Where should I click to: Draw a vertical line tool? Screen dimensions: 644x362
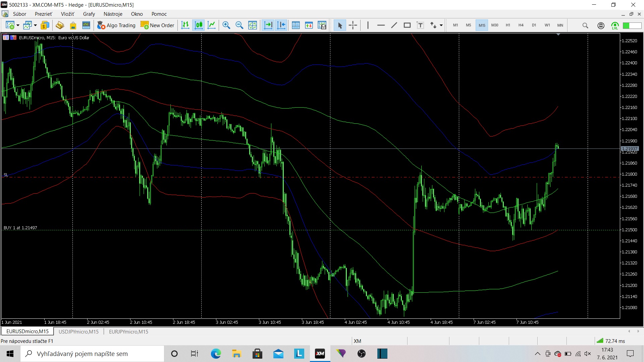(368, 25)
